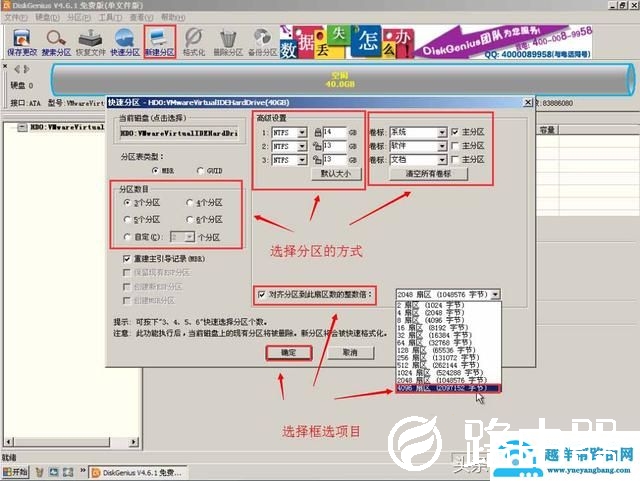This screenshot has width=640, height=481.
Task: Cancel with the 取消 button
Action: (350, 353)
